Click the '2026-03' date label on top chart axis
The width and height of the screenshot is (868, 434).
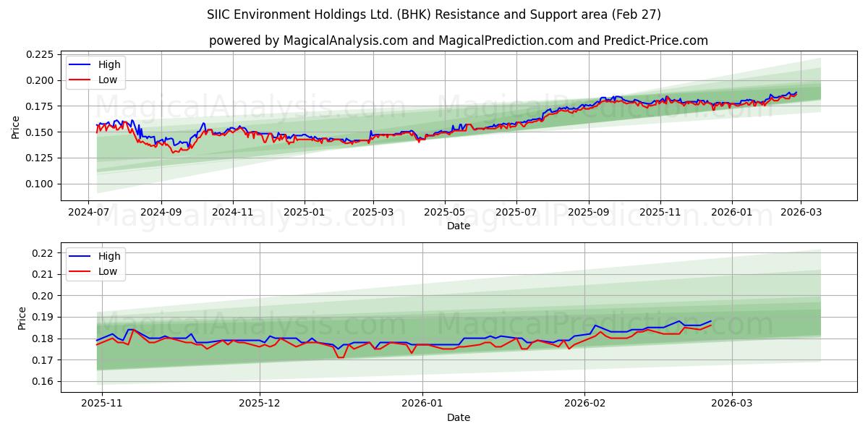tap(800, 213)
